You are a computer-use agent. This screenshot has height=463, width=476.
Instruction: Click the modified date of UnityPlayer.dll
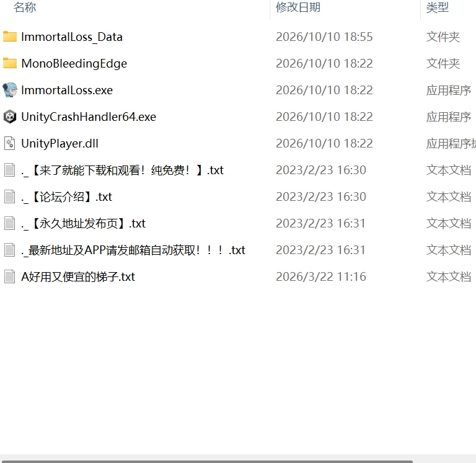[x=324, y=144]
